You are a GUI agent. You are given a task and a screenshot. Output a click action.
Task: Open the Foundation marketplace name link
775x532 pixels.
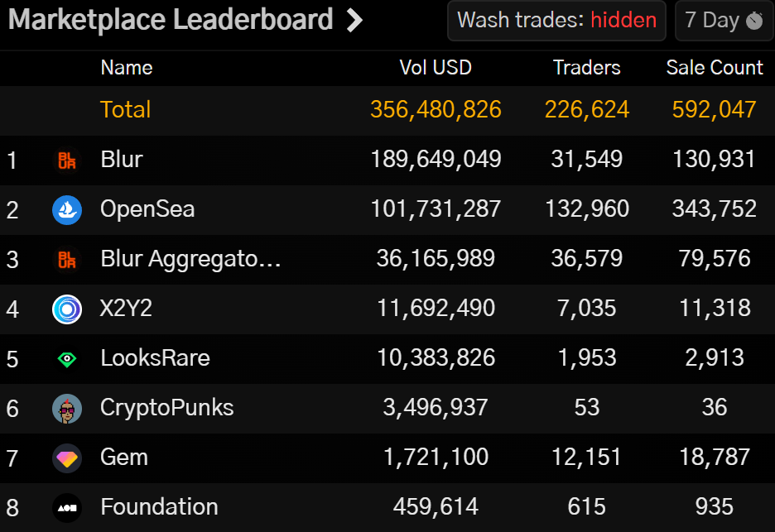click(159, 507)
